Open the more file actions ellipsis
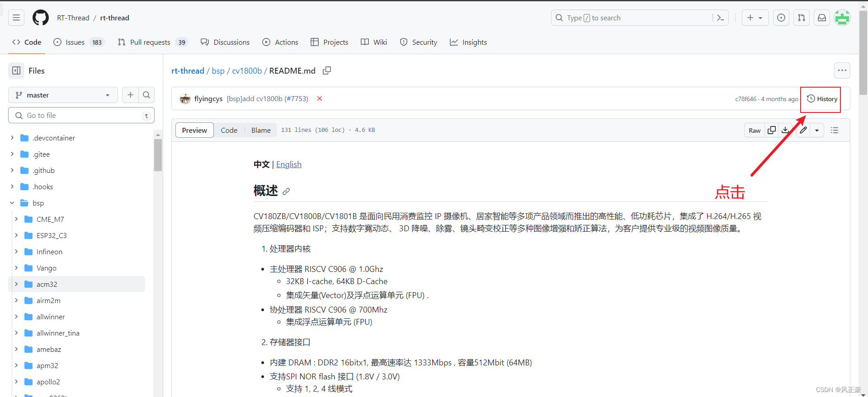 (842, 70)
